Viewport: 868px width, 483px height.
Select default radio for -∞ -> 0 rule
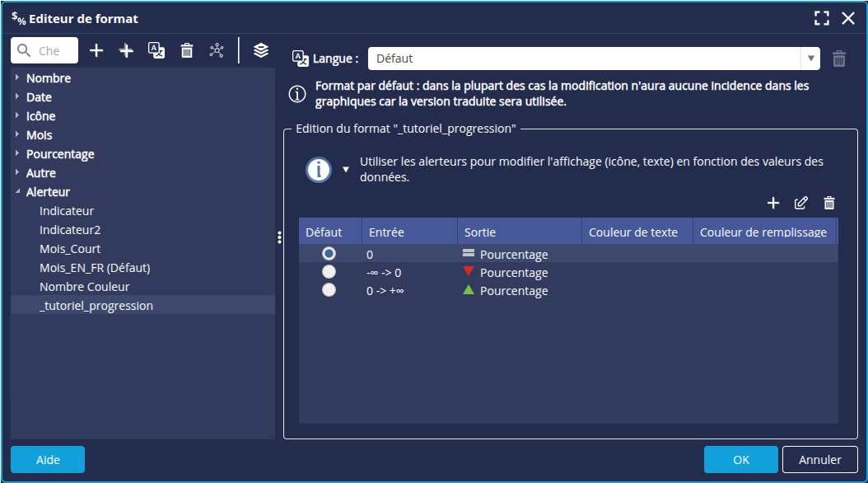pyautogui.click(x=329, y=272)
